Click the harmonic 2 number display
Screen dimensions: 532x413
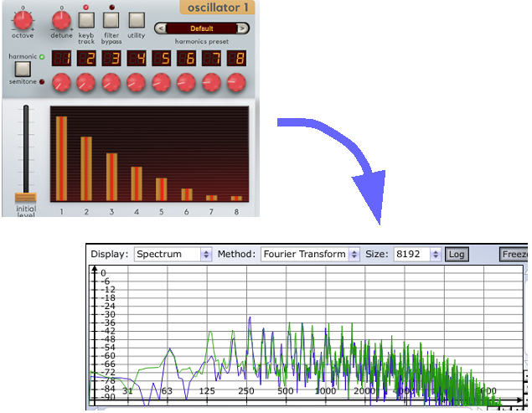pos(86,58)
